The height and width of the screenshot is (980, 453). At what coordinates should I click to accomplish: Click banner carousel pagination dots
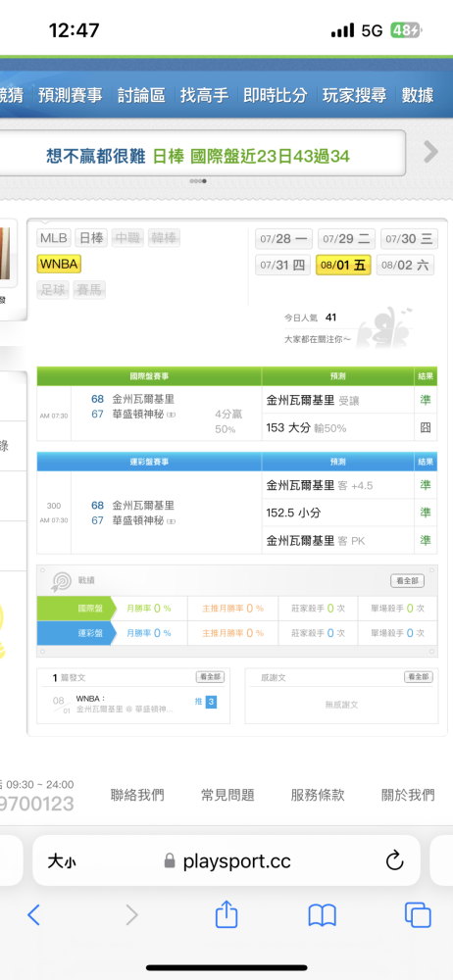(x=198, y=181)
